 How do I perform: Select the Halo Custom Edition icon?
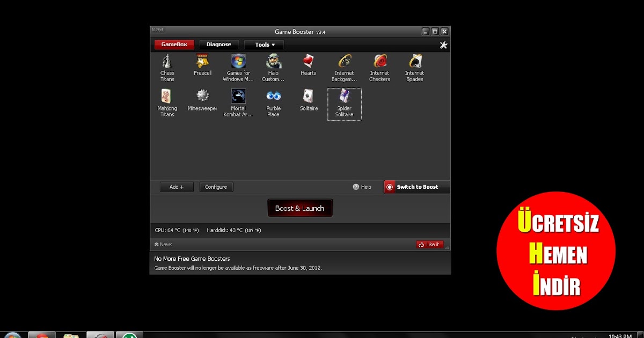[273, 61]
